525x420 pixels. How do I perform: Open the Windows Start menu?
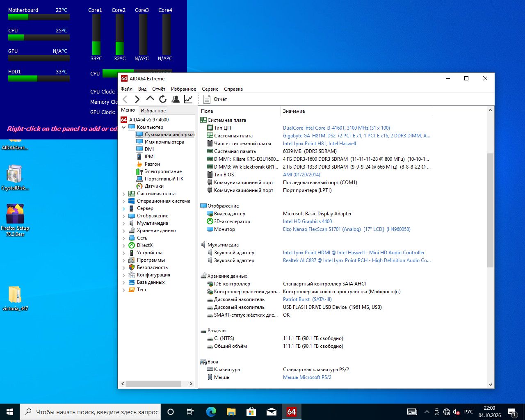10,412
